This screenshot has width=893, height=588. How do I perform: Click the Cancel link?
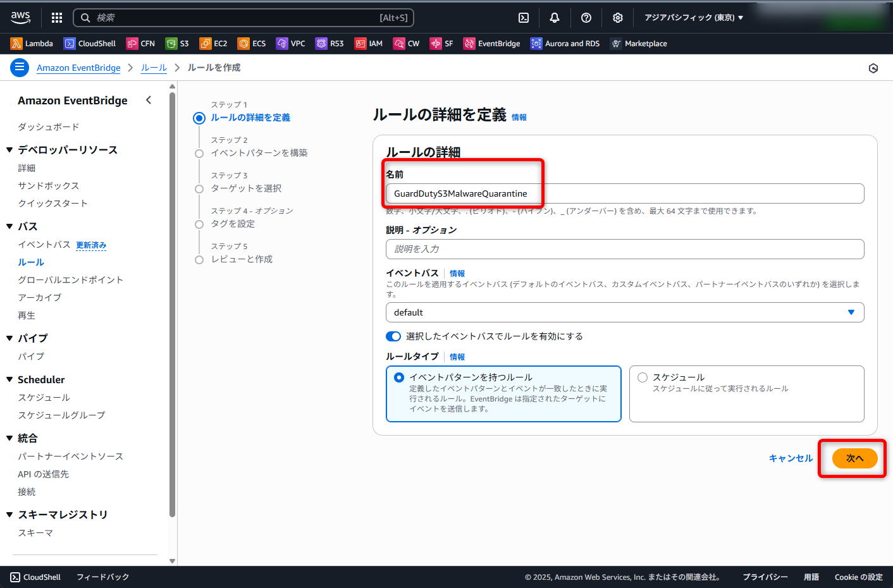pos(791,458)
